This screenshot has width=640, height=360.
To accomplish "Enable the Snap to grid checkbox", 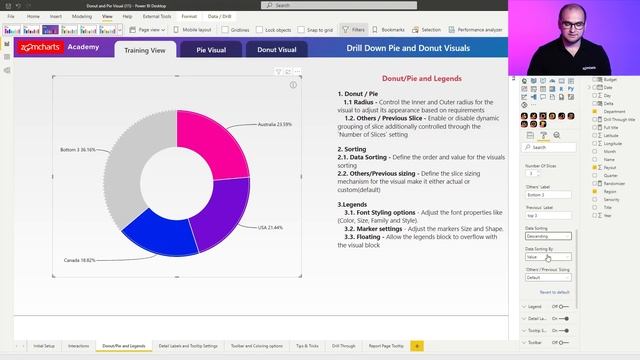I will point(301,30).
